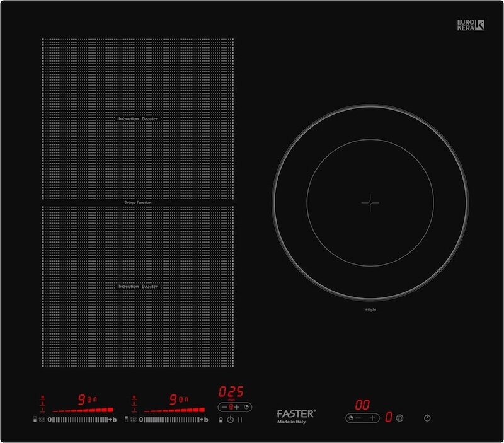The image size is (504, 443).
Task: Switch off using the far-right power icon
Action: tap(428, 417)
